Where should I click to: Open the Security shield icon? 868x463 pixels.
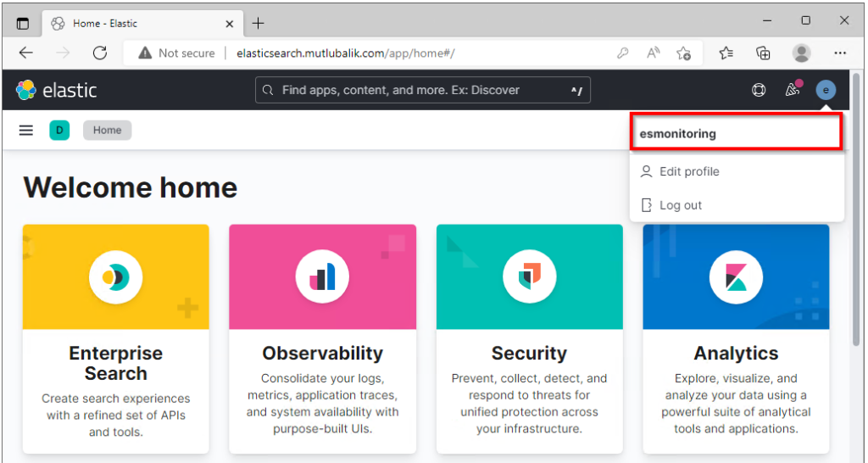[x=529, y=277]
